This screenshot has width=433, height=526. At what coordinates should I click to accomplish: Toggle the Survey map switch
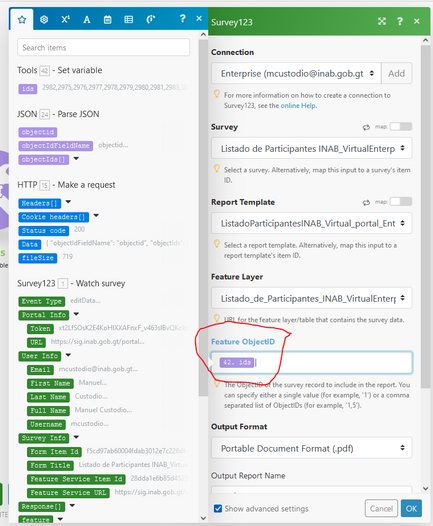[401, 127]
